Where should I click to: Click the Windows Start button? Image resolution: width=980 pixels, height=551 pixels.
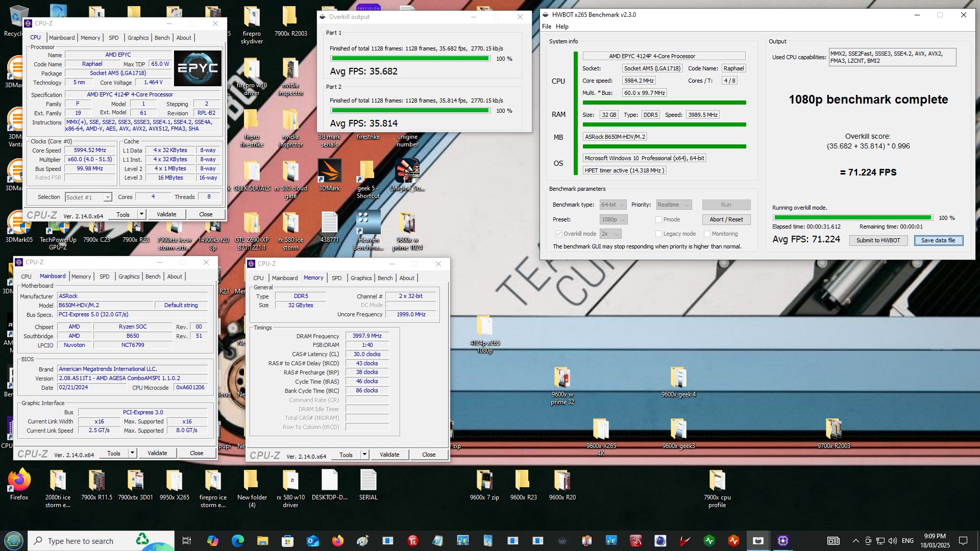(x=14, y=541)
